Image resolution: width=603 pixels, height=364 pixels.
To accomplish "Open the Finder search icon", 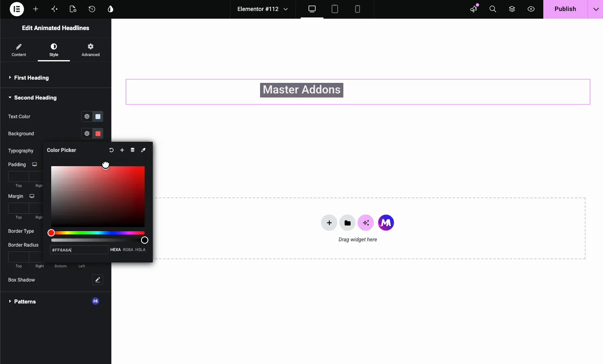I will [x=493, y=9].
